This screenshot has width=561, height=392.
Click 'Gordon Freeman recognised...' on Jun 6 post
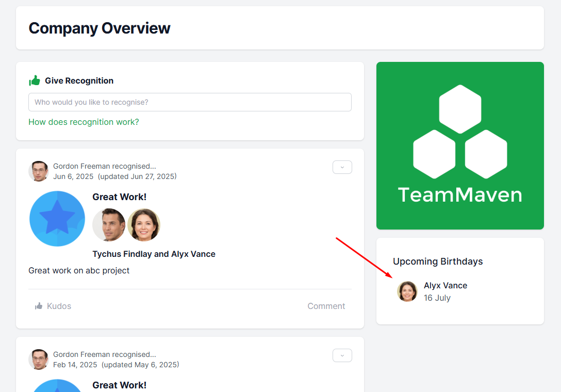105,166
